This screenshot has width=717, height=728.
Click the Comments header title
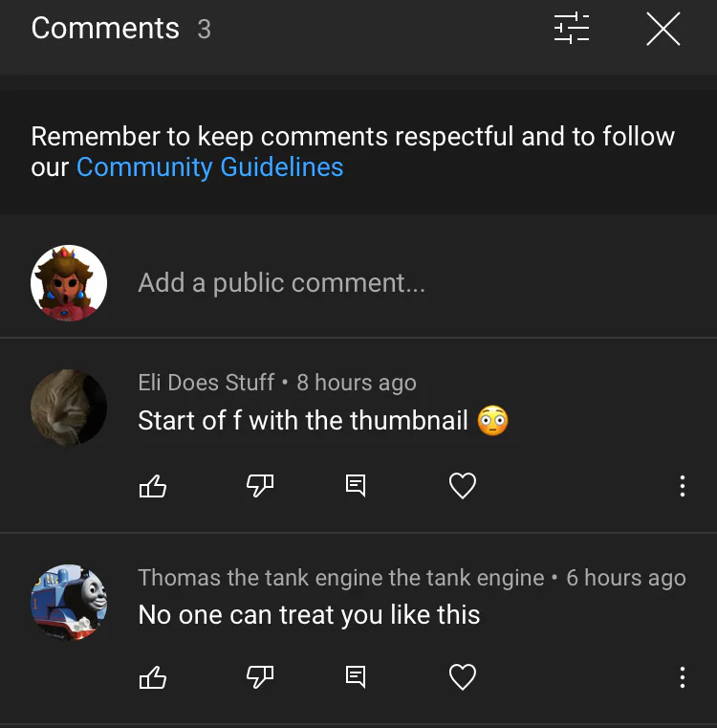point(105,29)
